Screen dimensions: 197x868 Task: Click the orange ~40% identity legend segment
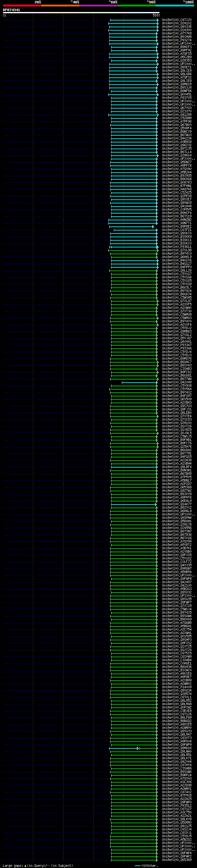pos(60,6)
